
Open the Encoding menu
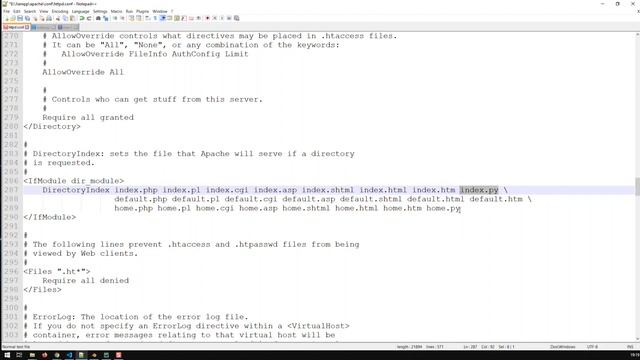point(60,11)
